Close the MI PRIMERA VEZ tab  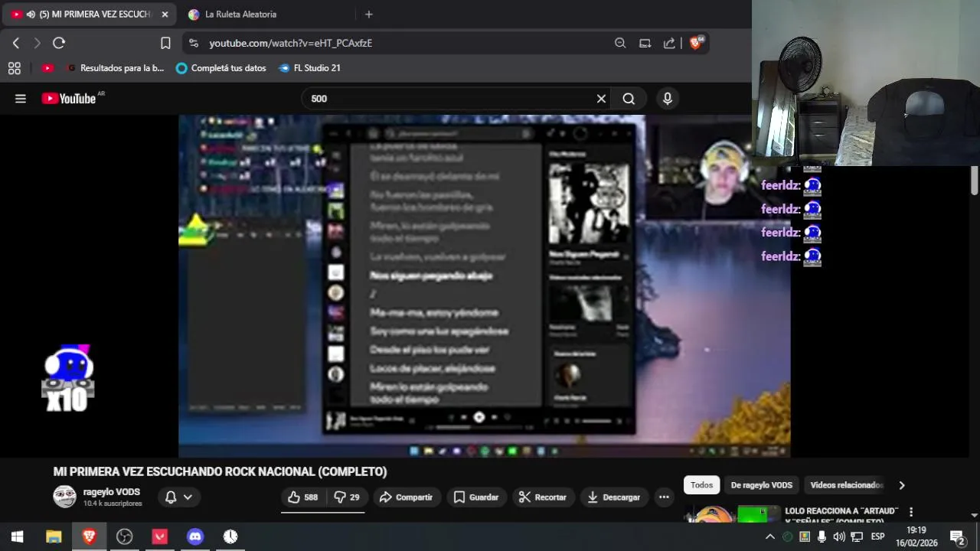165,15
